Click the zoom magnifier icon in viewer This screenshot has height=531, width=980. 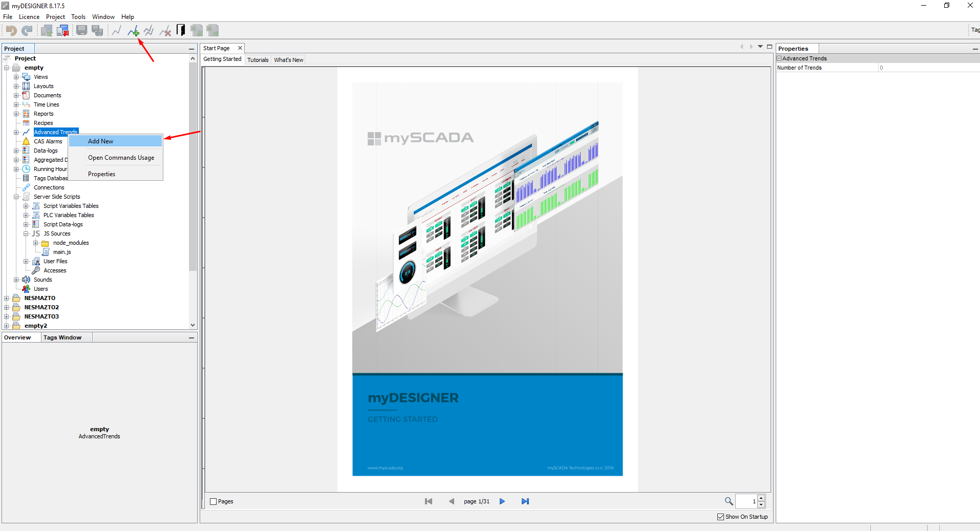[x=729, y=501]
